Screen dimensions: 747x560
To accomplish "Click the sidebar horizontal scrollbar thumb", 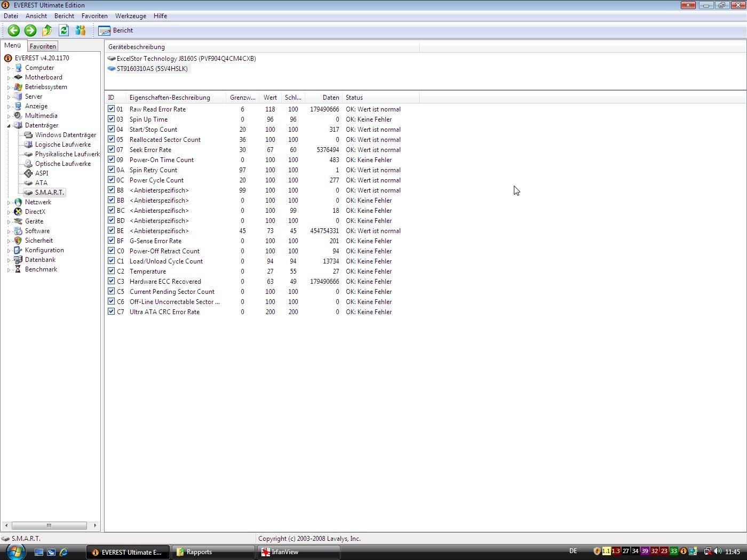I will click(x=49, y=525).
